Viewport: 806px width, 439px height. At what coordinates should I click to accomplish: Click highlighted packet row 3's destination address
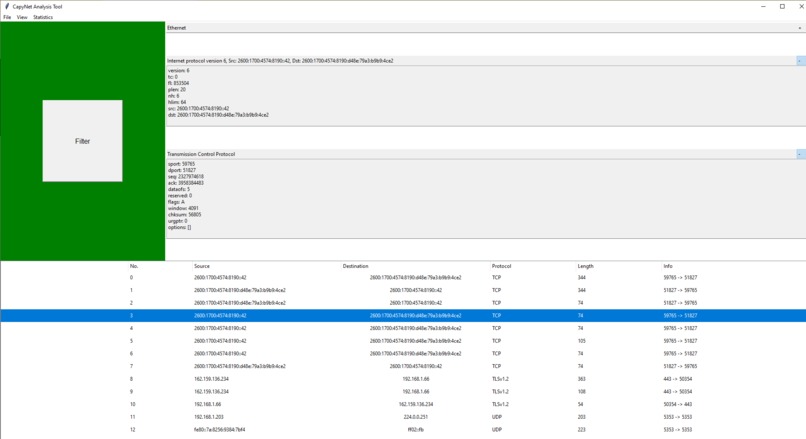point(415,316)
